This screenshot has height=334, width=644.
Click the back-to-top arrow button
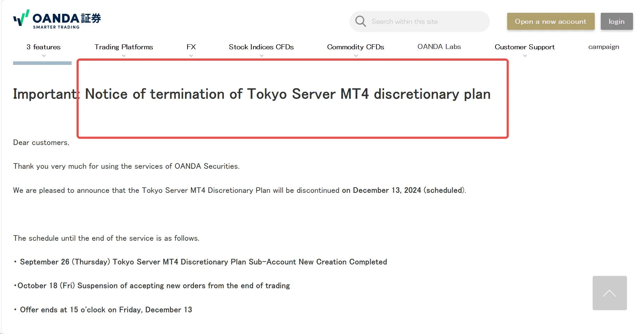(610, 293)
